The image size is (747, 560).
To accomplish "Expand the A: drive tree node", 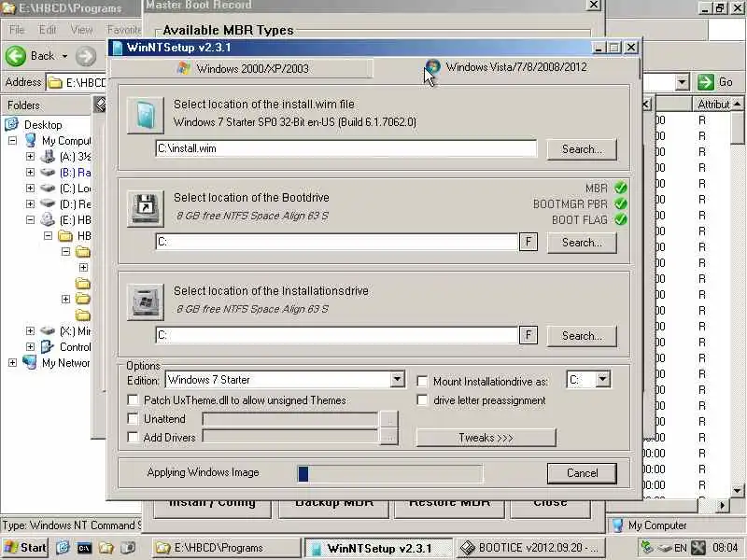I will (x=30, y=156).
